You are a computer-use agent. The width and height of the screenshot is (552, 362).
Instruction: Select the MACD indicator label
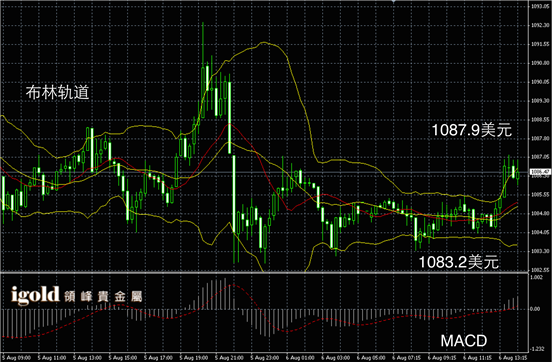(464, 341)
